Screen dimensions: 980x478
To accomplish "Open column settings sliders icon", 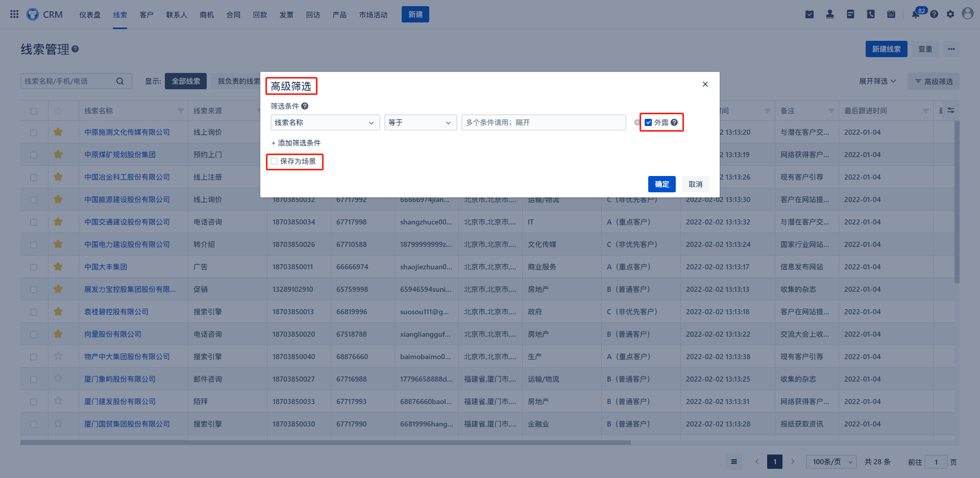I will pos(951,110).
